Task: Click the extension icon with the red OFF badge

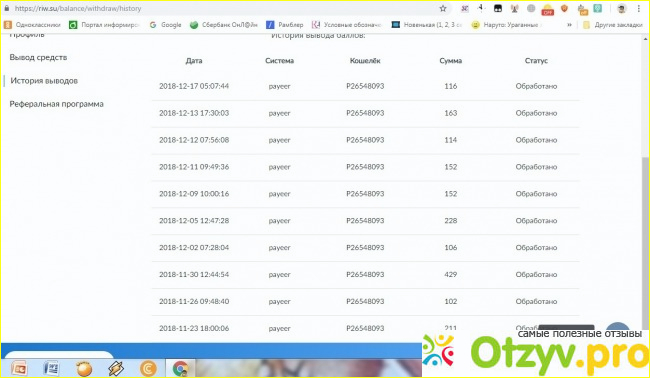Action: (x=548, y=9)
